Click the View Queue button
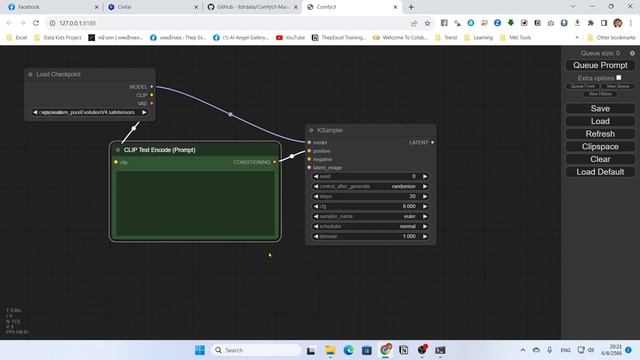The image size is (640, 360). [x=618, y=86]
